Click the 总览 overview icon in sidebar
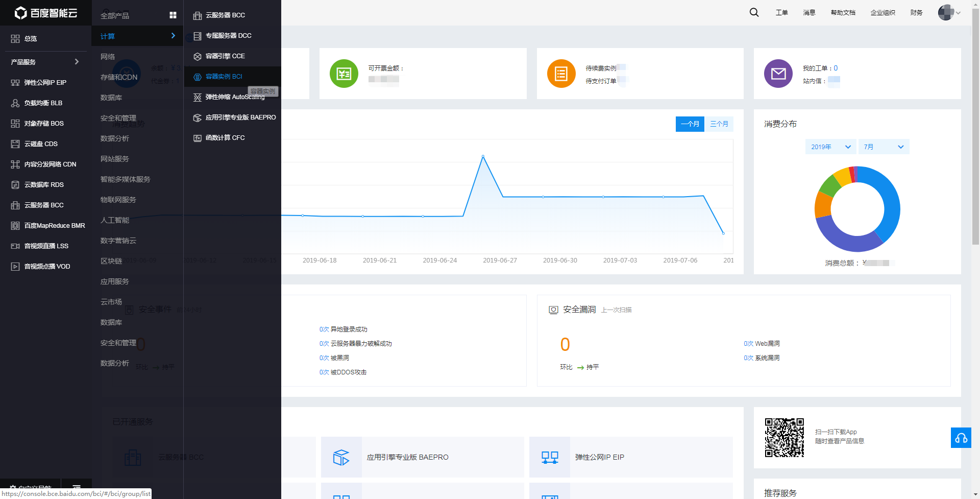 [x=15, y=39]
